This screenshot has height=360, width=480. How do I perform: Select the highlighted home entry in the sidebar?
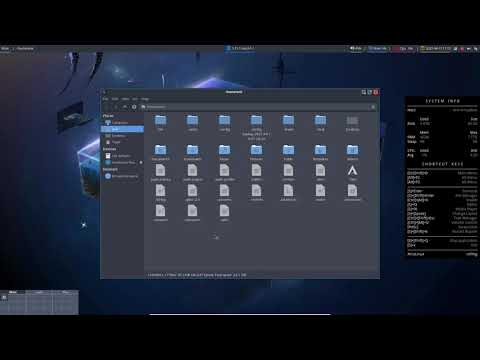122,129
